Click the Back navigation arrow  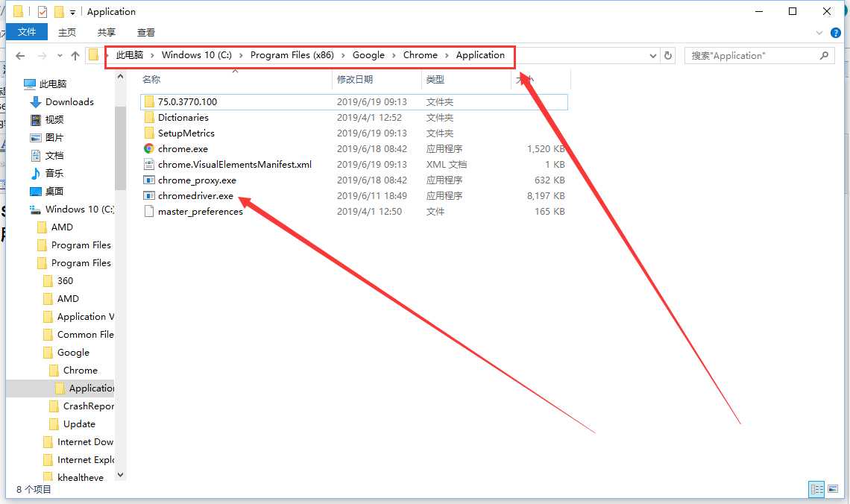21,55
